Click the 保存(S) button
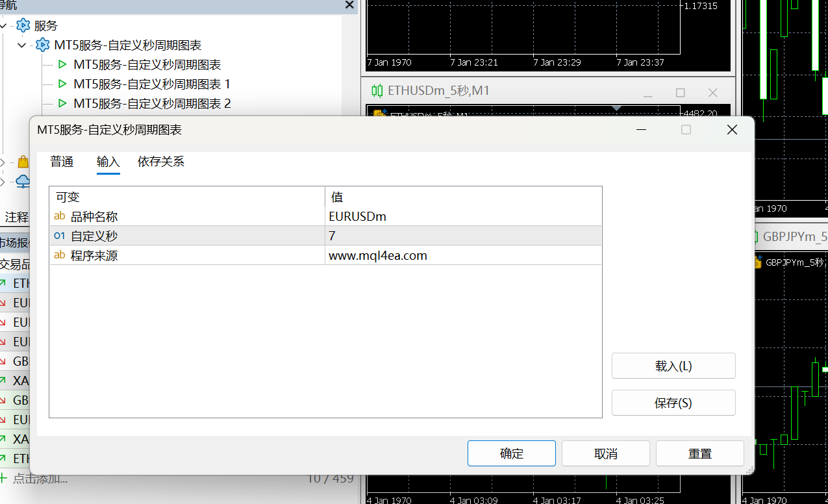The height and width of the screenshot is (504, 828). coord(673,403)
